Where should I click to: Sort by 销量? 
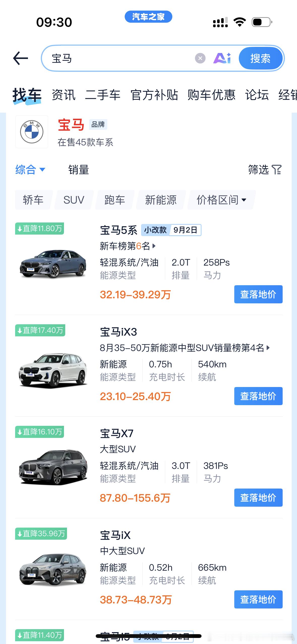[79, 170]
